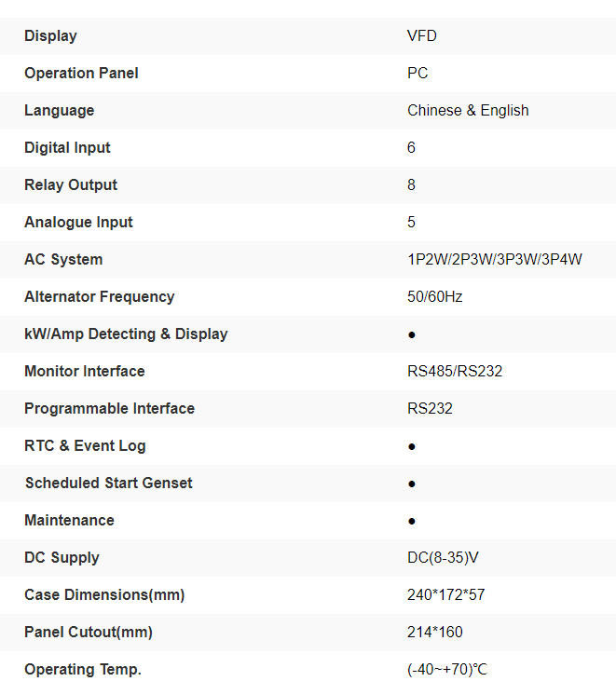The height and width of the screenshot is (695, 616).
Task: Click the Scheduled Start Genset bullet dot
Action: click(x=412, y=484)
